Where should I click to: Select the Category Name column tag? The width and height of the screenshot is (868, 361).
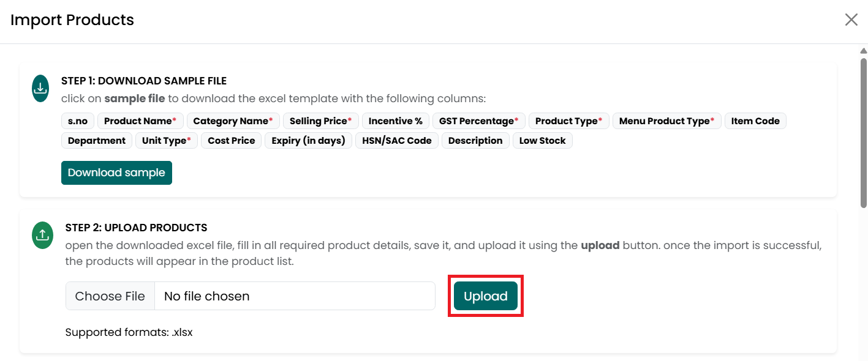[233, 121]
